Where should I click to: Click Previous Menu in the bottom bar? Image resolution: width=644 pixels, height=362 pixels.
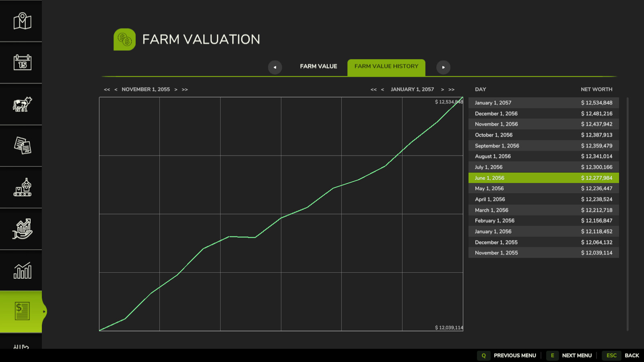(x=515, y=356)
